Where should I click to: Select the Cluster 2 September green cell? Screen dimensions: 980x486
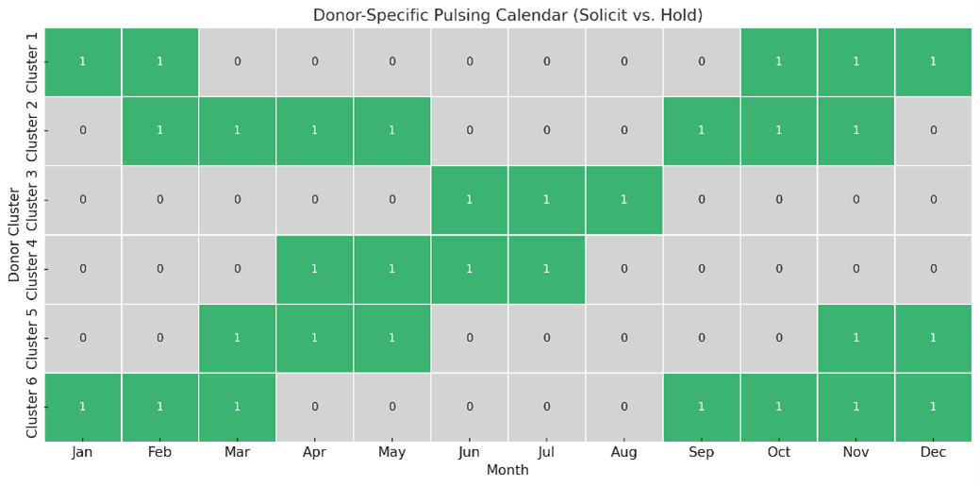point(701,131)
